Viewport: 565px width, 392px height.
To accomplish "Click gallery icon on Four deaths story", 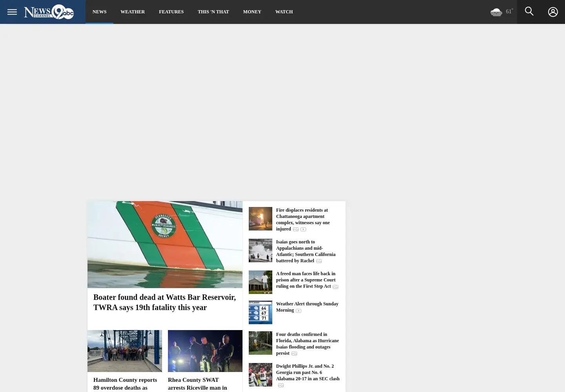I will pyautogui.click(x=294, y=354).
